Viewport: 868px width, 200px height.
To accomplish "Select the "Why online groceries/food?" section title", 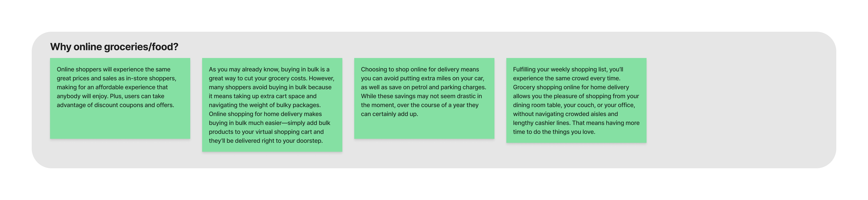I will point(114,47).
